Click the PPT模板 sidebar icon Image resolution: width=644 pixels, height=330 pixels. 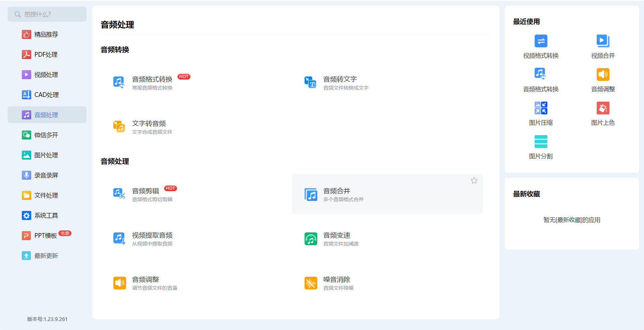click(26, 235)
